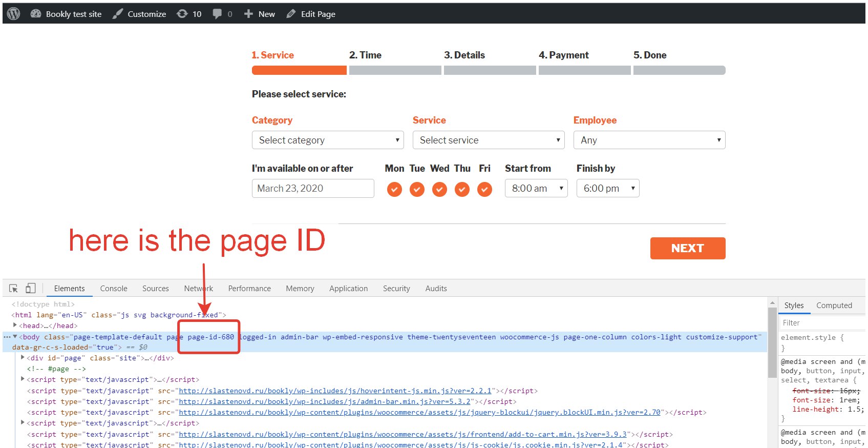Viewport: 868px width, 448px height.
Task: Switch to the Application tab
Action: 349,289
